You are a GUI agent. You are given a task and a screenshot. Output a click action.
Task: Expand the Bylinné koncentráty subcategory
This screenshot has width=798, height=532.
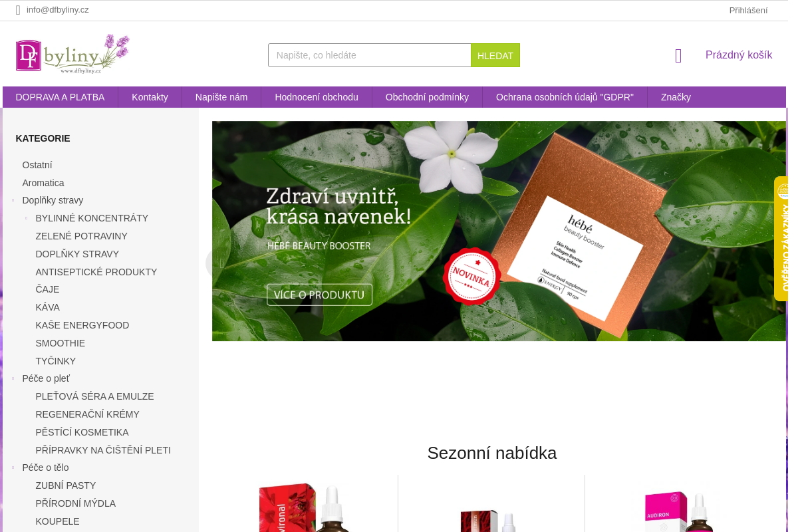[x=26, y=218]
